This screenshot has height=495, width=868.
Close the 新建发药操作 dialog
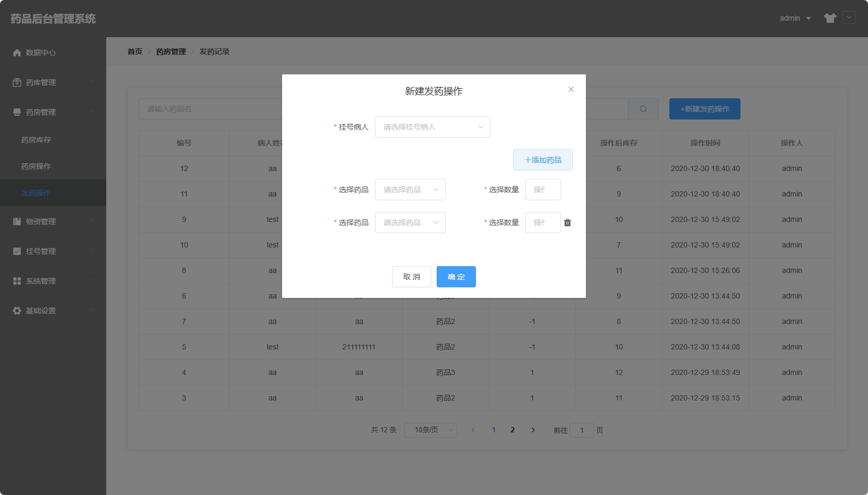click(x=571, y=89)
